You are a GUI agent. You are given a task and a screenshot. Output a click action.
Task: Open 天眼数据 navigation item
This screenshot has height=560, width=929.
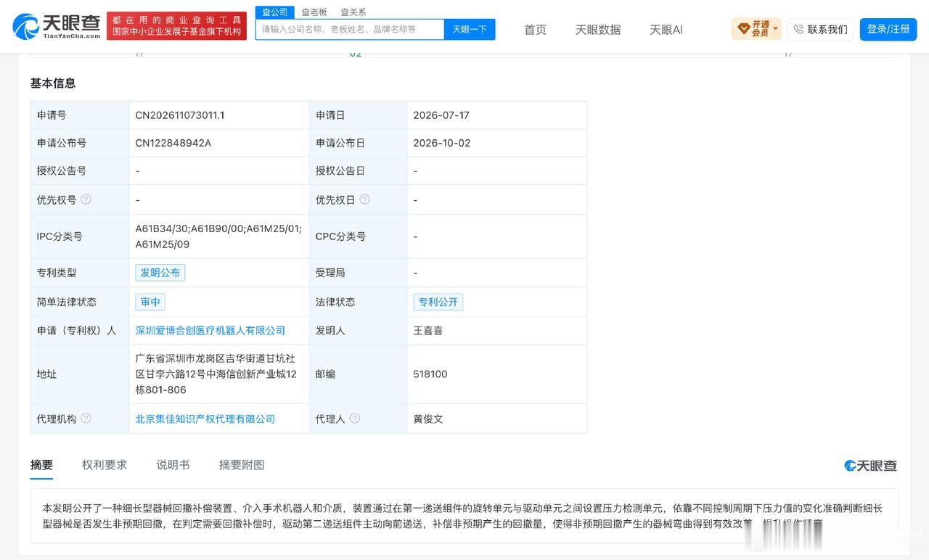click(x=598, y=30)
